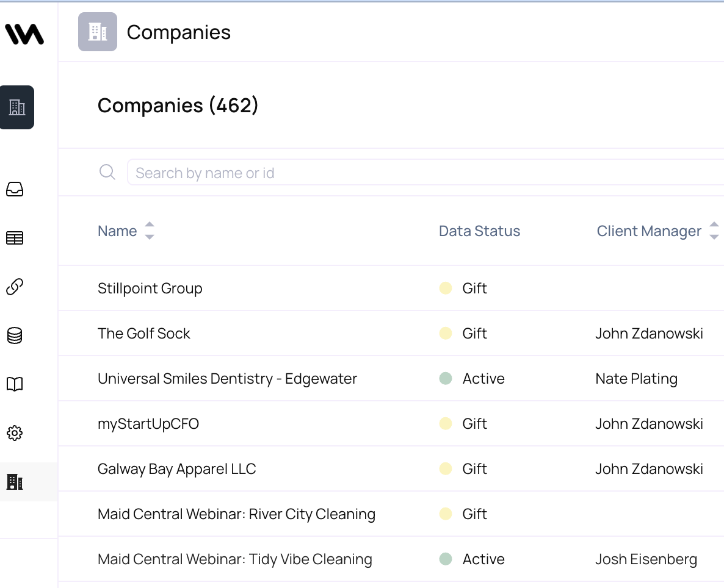Click the Gift status for myStartUpCFO
This screenshot has height=588, width=724.
[x=463, y=424]
